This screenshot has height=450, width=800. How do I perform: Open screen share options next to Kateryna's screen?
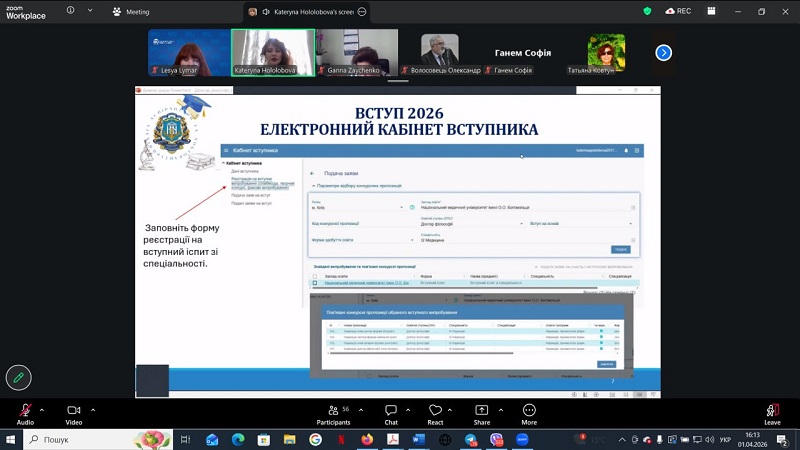coord(362,12)
